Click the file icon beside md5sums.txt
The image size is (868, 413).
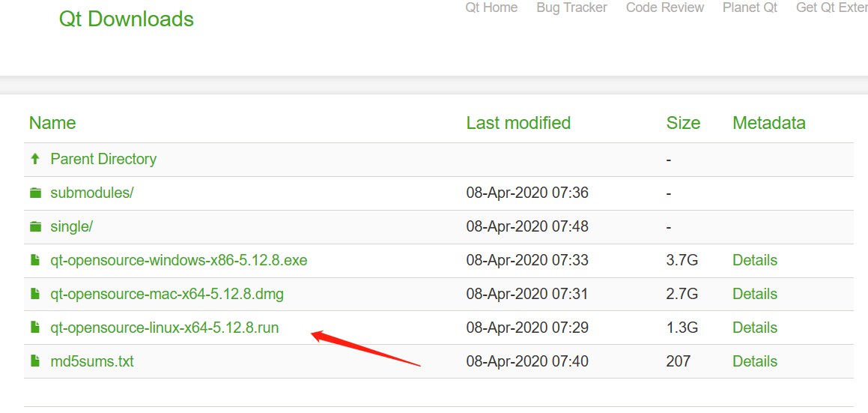pyautogui.click(x=34, y=361)
